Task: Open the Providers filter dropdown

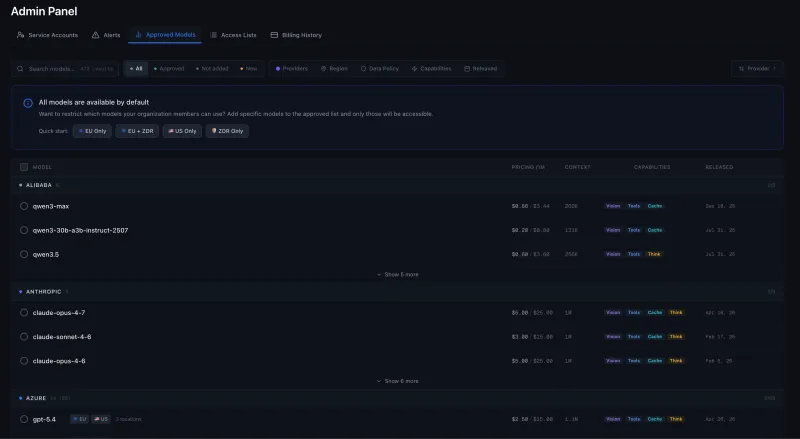Action: point(292,68)
